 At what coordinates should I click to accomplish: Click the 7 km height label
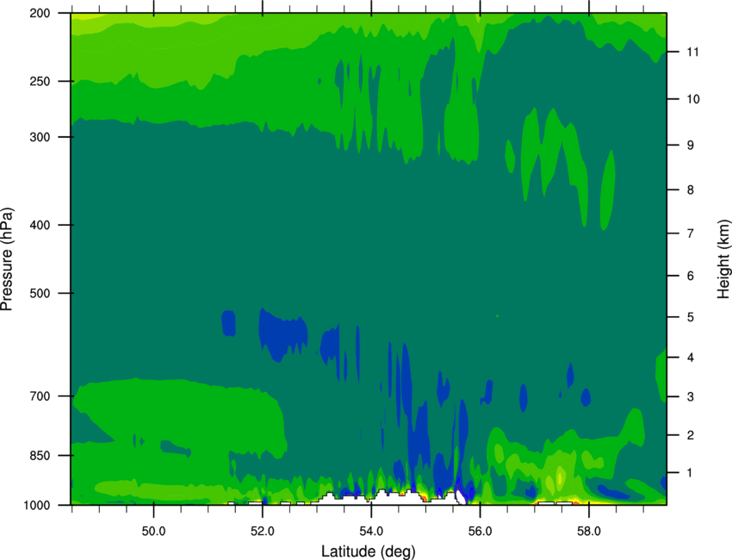(x=691, y=233)
